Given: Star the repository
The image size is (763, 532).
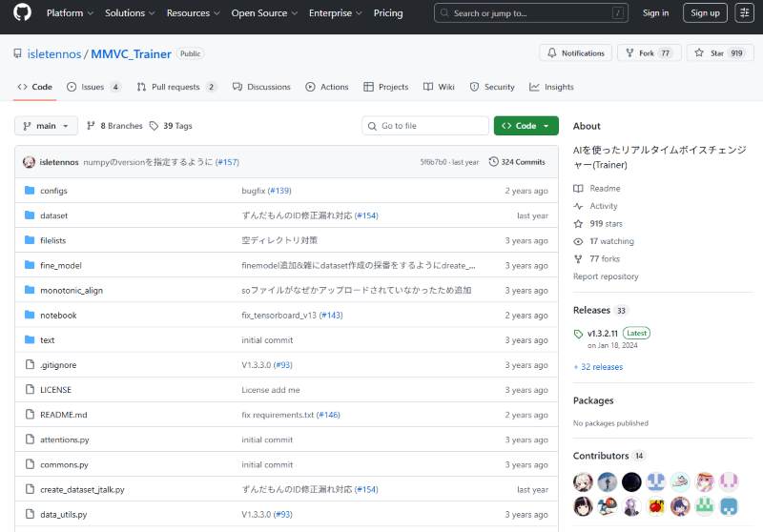Looking at the screenshot, I should [x=720, y=53].
